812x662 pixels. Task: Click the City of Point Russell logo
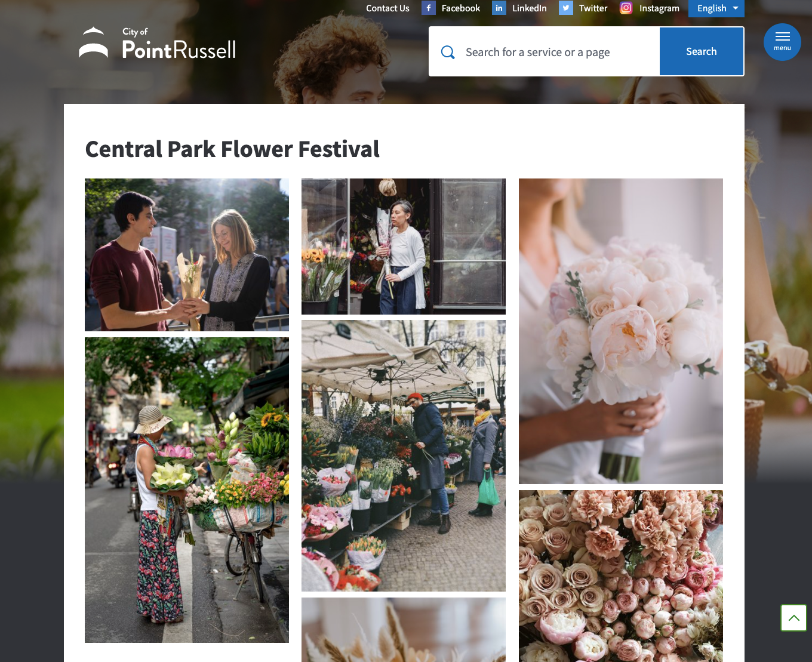coord(158,43)
